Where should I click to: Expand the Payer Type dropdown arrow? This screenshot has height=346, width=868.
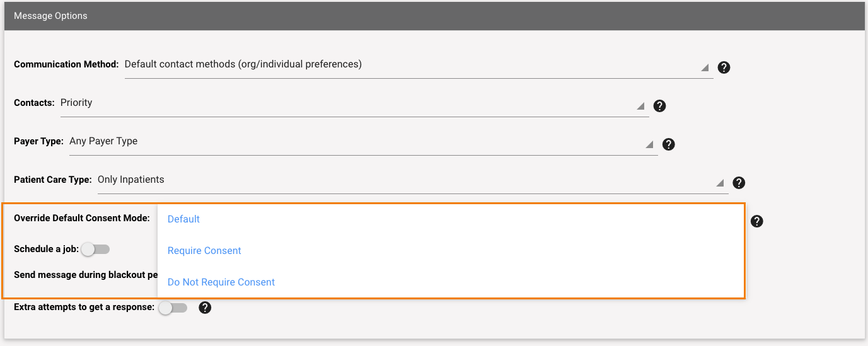tap(649, 144)
